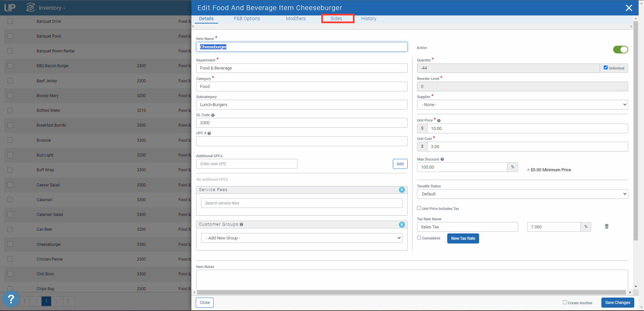Go to last page arrow in pagination
644x311 pixels.
coord(68,301)
